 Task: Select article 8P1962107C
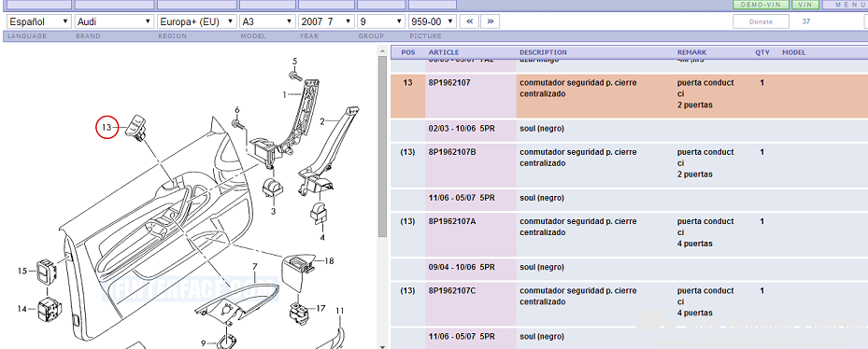[451, 290]
